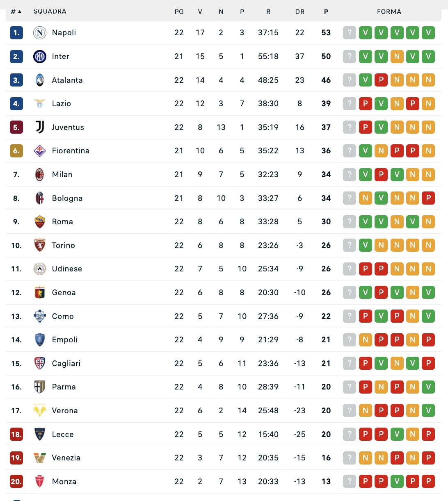Click Napoli's gray next-match question mark badge
The image size is (448, 501).
pos(350,33)
